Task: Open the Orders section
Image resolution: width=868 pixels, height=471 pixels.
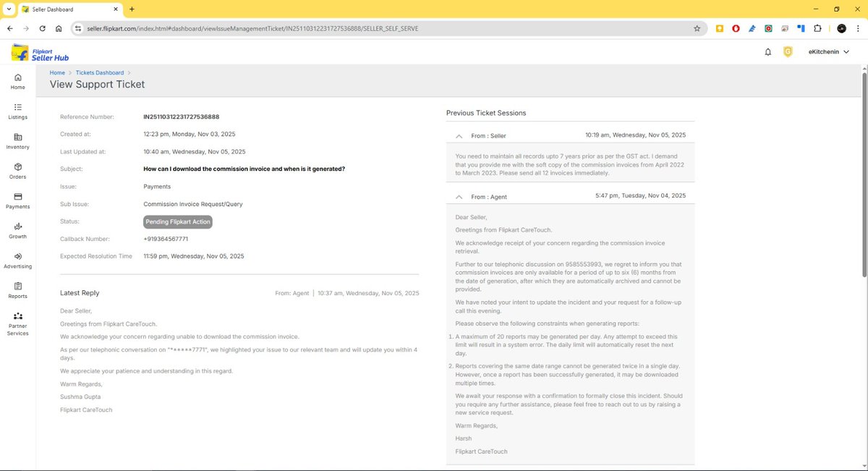Action: point(17,171)
